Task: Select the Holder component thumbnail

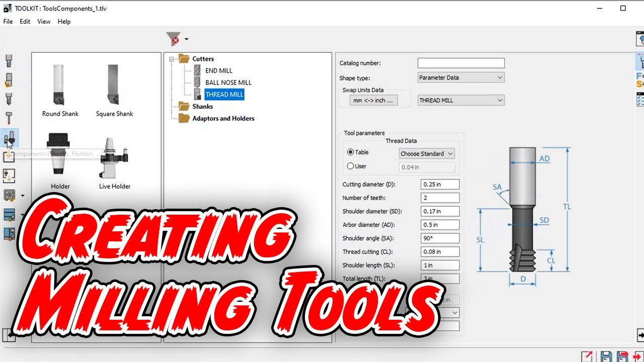Action: 60,162
